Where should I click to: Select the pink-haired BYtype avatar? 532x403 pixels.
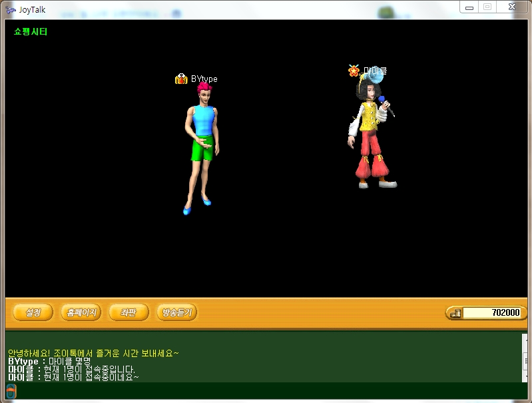pos(200,147)
